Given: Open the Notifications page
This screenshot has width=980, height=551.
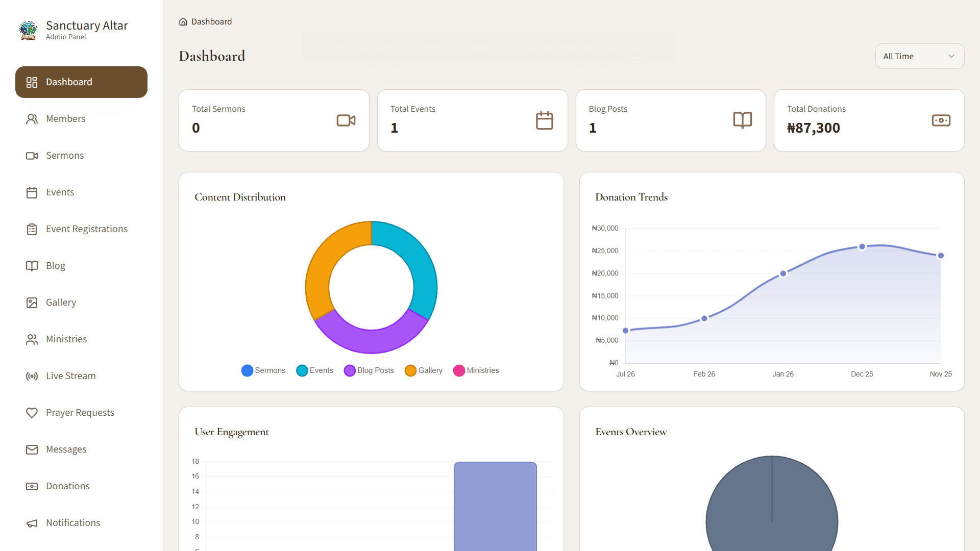Looking at the screenshot, I should point(82,523).
